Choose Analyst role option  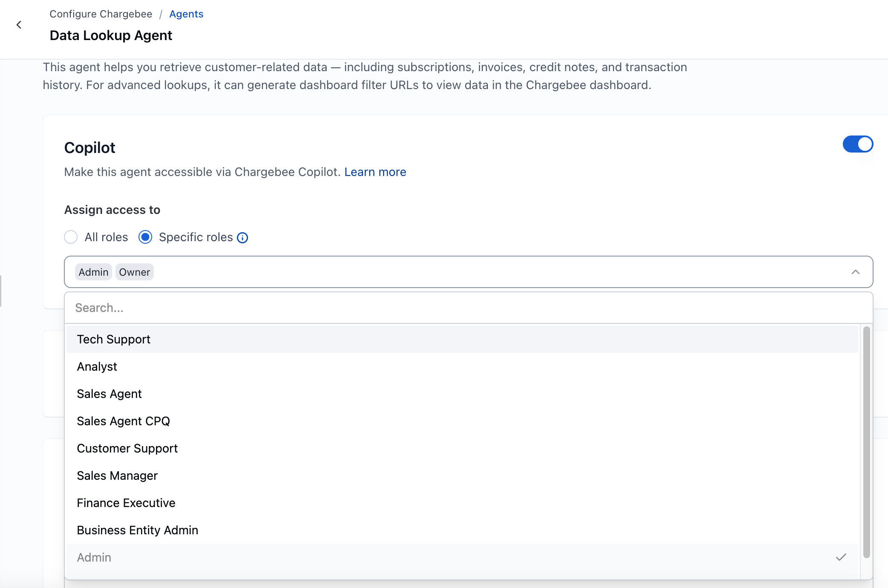[97, 366]
